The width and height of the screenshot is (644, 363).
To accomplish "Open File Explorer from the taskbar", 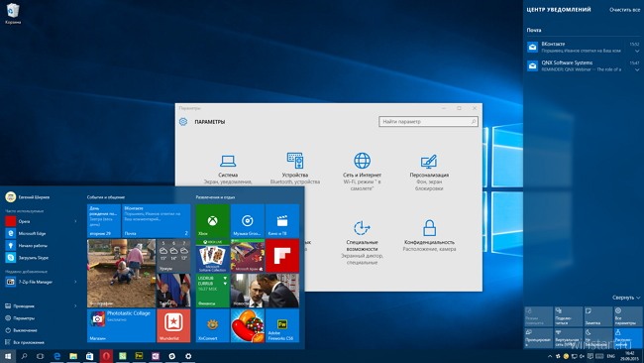I will (x=73, y=356).
